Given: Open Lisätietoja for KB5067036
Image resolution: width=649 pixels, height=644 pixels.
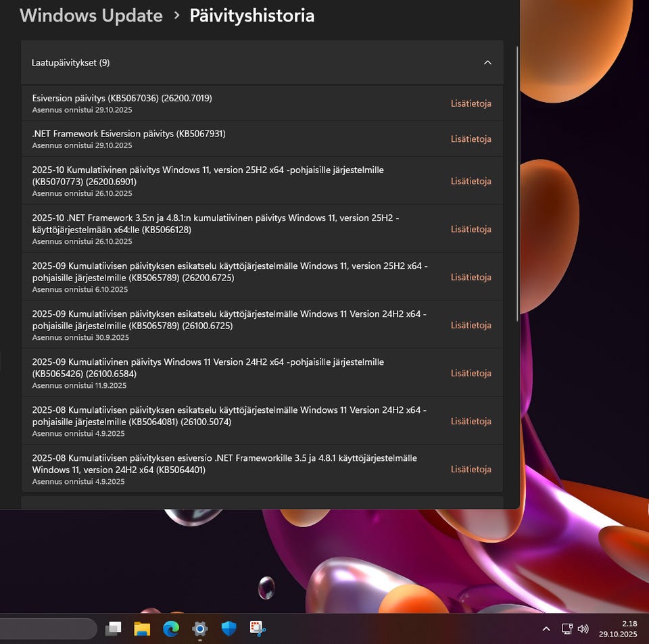Looking at the screenshot, I should point(471,103).
